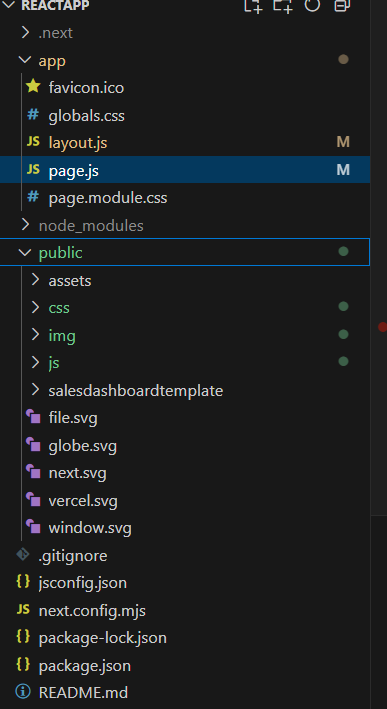Click the git status dot on app folder
The image size is (387, 709).
point(344,59)
